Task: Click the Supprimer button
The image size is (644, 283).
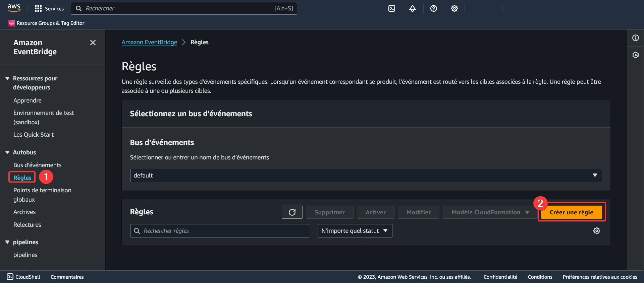Action: (x=330, y=212)
